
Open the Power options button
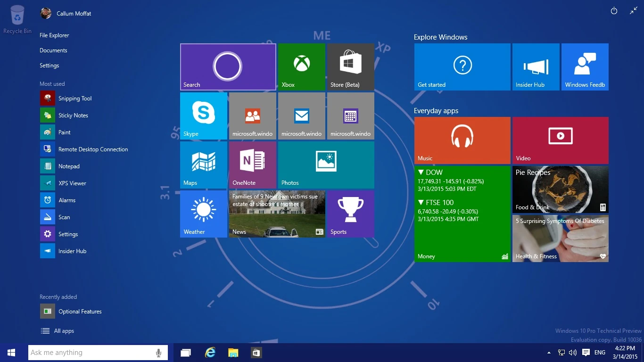(614, 11)
